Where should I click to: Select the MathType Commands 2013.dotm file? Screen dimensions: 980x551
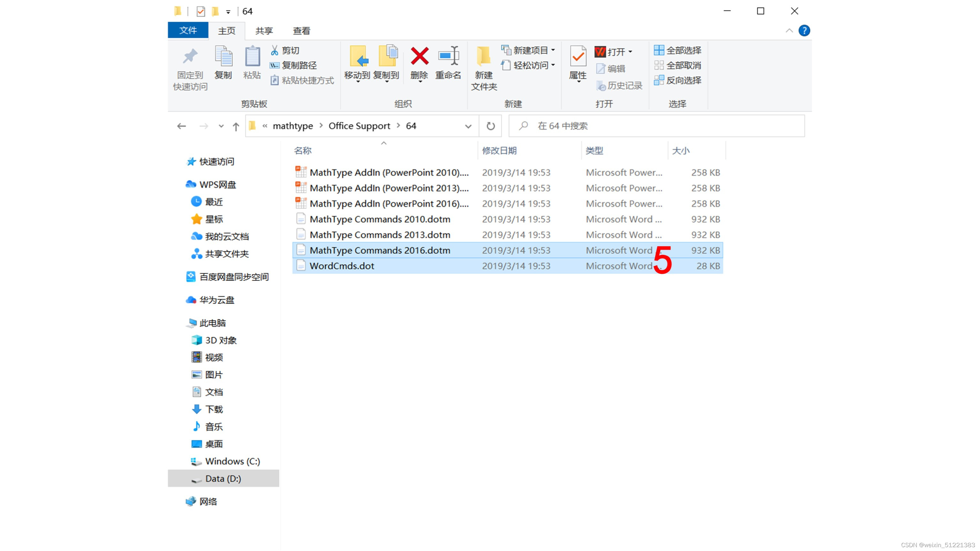point(380,235)
